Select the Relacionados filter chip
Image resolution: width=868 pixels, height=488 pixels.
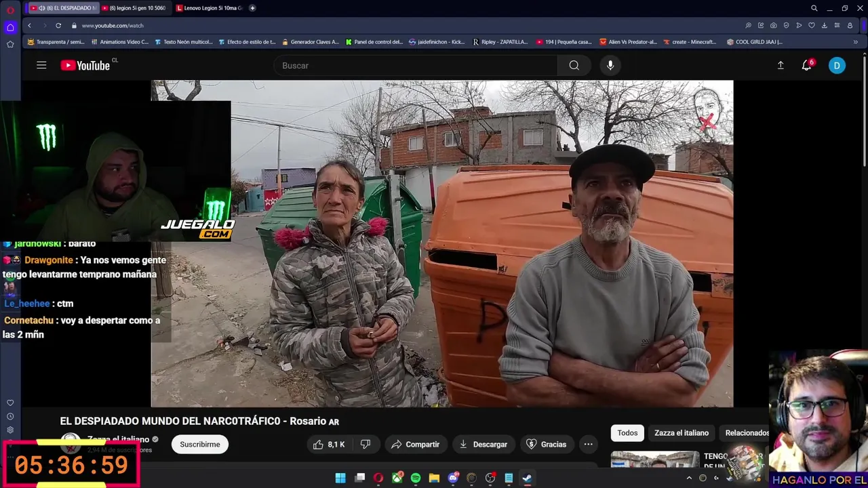pyautogui.click(x=747, y=432)
